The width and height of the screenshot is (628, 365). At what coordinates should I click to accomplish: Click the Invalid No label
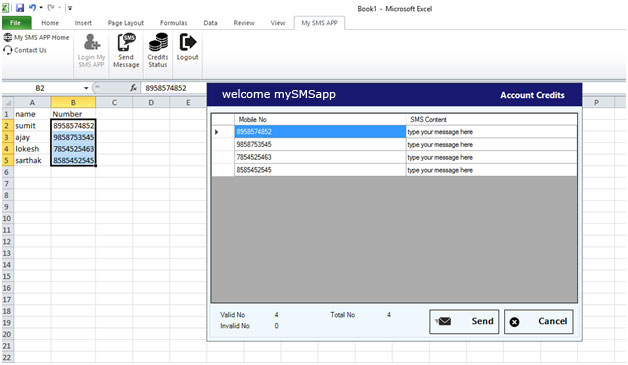point(235,326)
